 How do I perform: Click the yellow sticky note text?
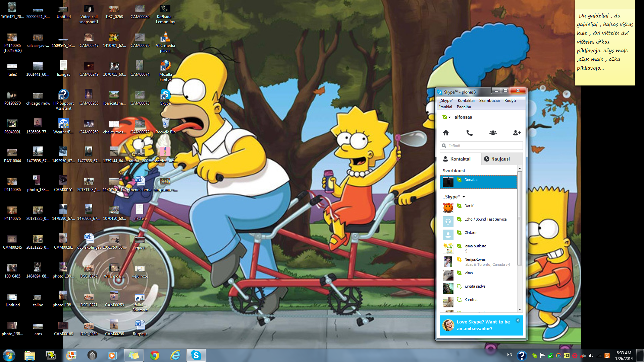click(x=605, y=42)
